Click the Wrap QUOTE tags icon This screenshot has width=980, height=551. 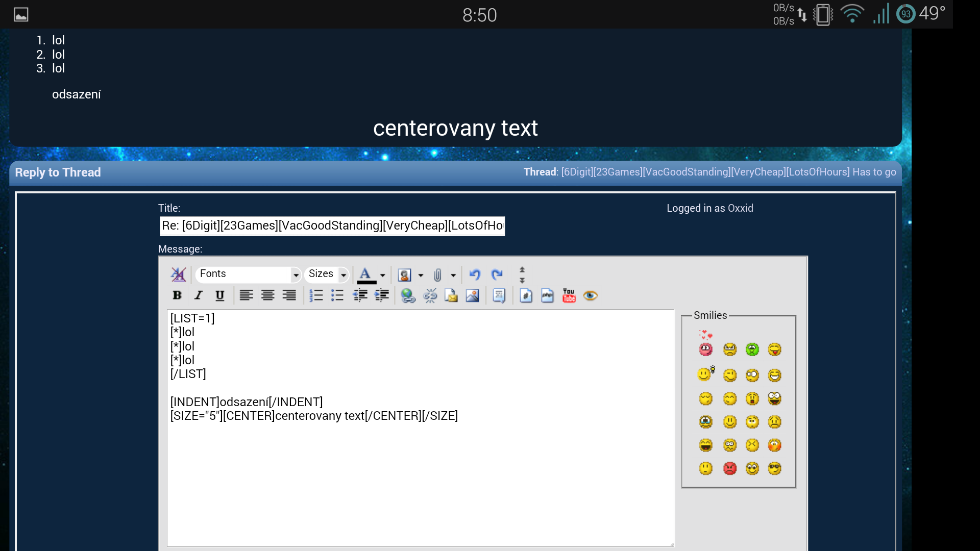click(x=499, y=295)
